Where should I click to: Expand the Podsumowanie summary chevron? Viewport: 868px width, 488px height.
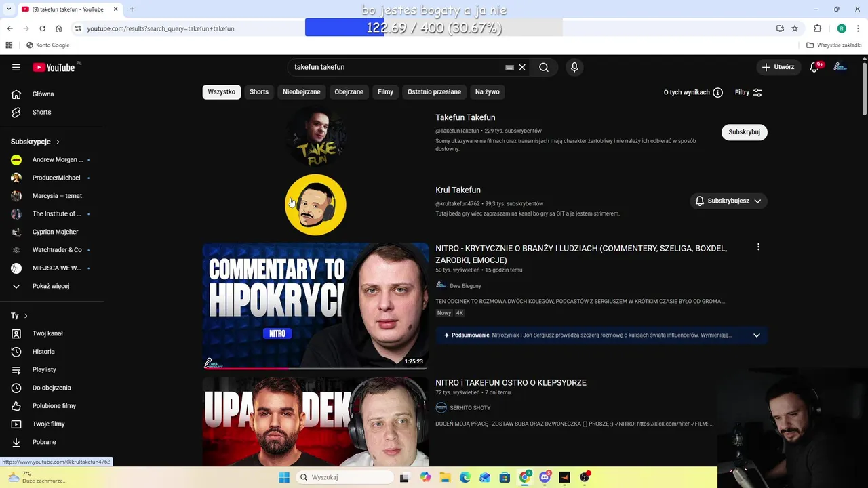coord(757,335)
